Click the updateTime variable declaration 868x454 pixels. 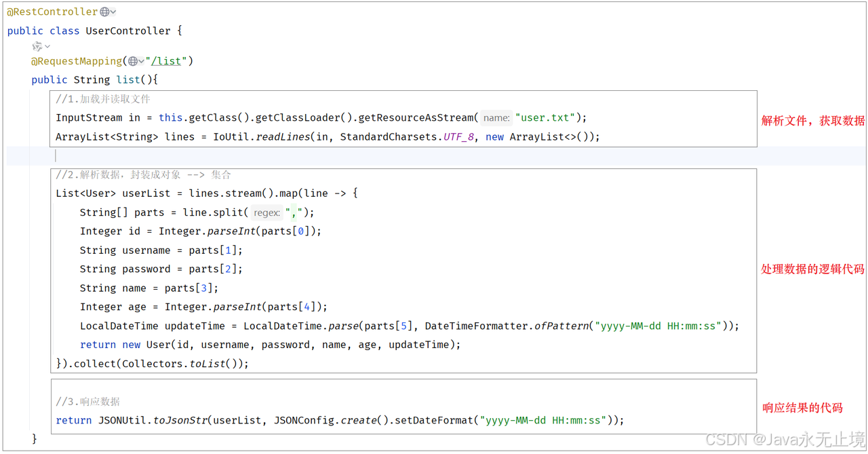195,326
